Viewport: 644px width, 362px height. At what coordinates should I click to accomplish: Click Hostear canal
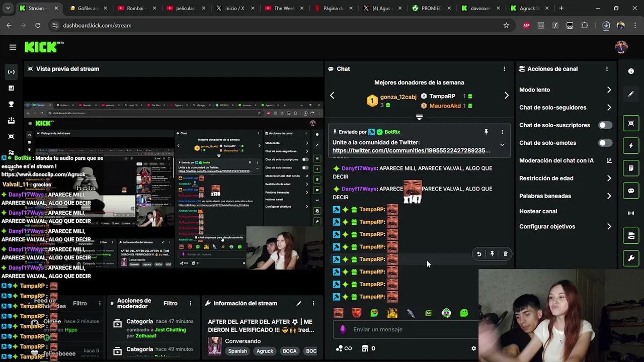click(538, 211)
